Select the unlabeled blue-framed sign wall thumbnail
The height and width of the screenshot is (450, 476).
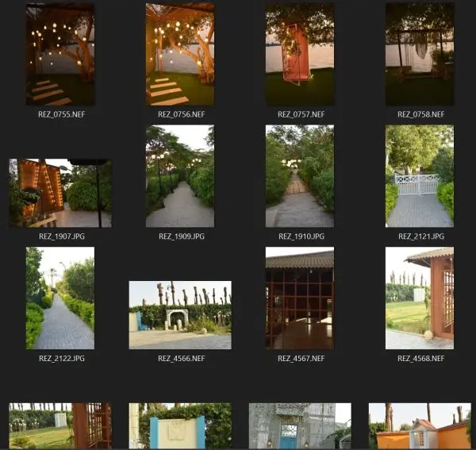180,426
